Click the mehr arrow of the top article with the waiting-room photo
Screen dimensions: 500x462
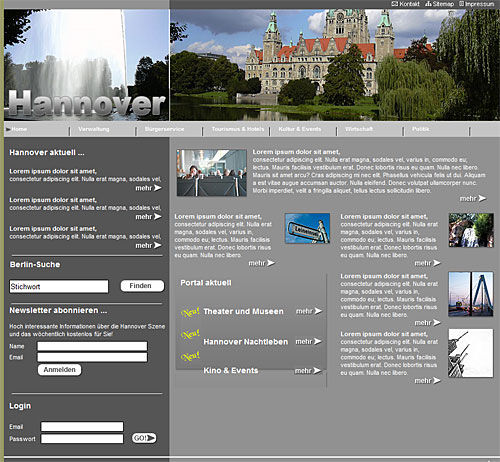tap(473, 199)
